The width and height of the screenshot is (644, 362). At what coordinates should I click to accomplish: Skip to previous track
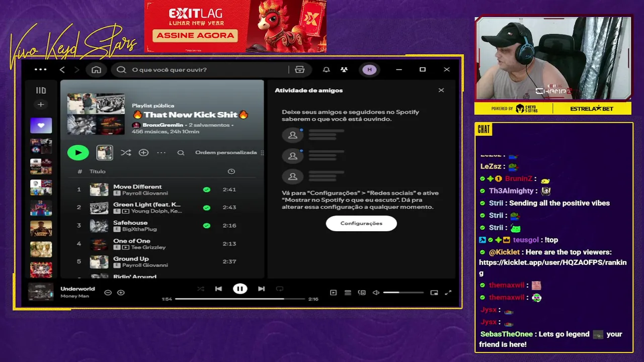(x=218, y=289)
